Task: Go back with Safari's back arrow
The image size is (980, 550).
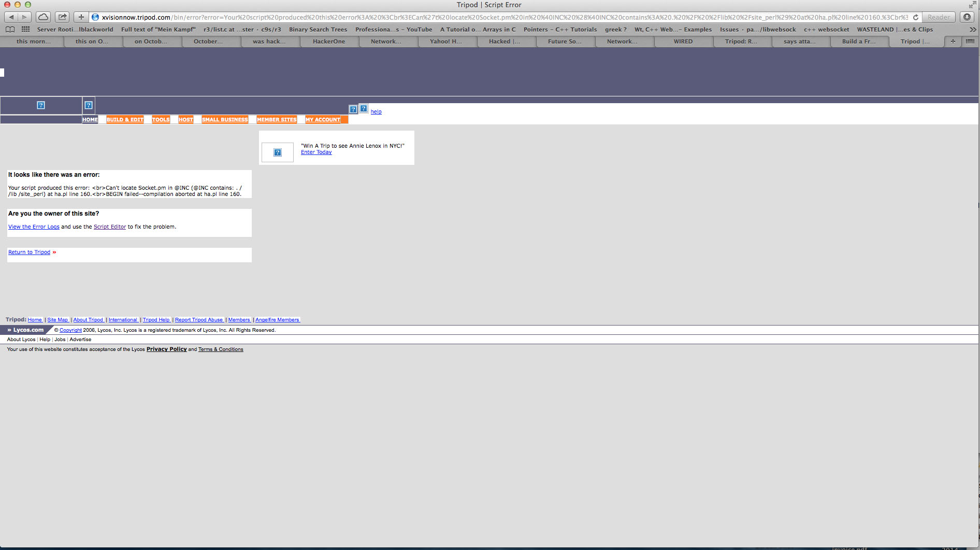Action: click(x=11, y=17)
